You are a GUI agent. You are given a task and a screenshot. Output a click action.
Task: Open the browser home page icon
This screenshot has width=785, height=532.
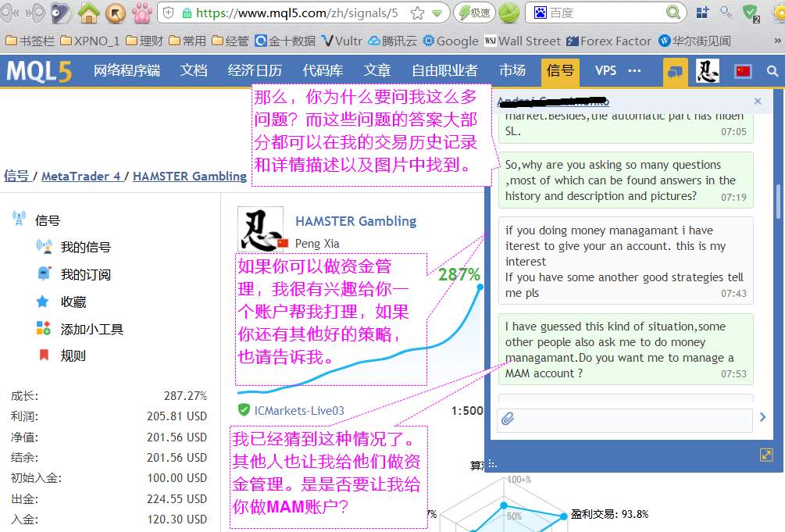88,13
